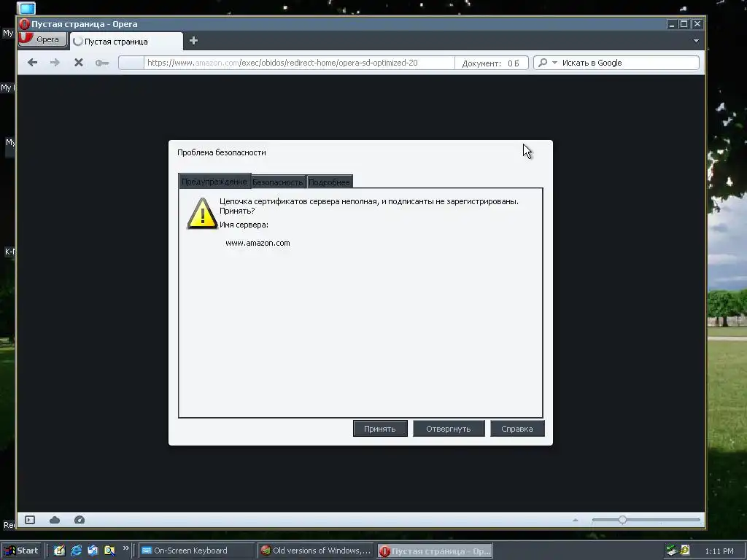
Task: Open a new tab with the plus icon
Action: [193, 41]
